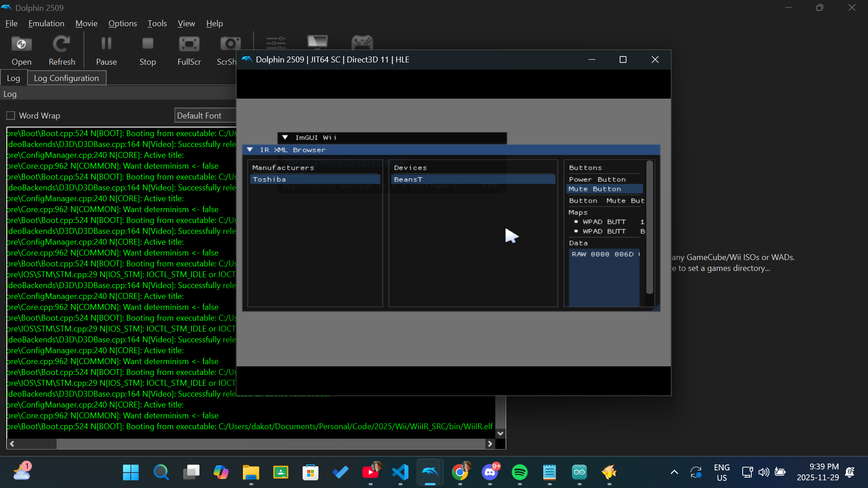Select Mute Button in the Buttons list
This screenshot has height=488, width=868.
[x=605, y=189]
